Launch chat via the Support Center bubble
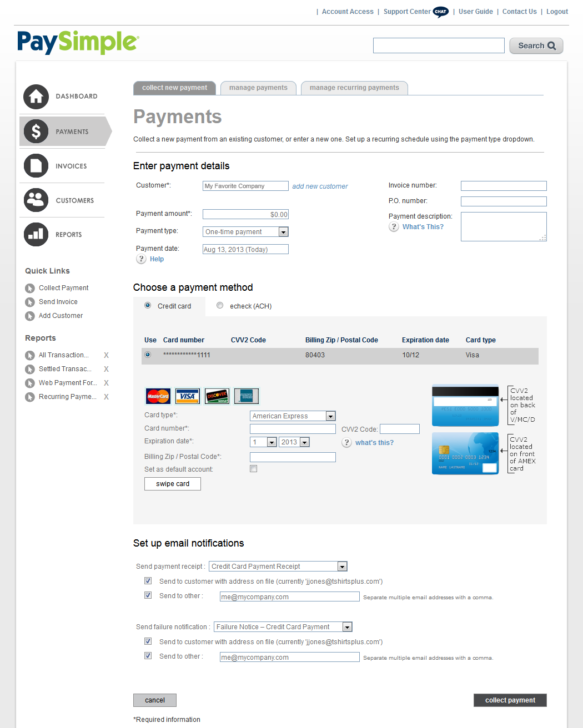The height and width of the screenshot is (728, 583). coord(440,11)
